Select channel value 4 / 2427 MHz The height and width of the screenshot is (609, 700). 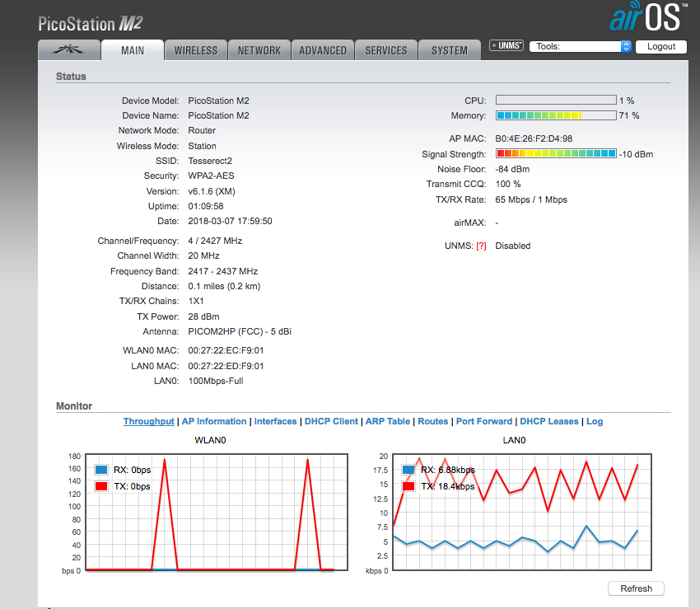tap(215, 241)
